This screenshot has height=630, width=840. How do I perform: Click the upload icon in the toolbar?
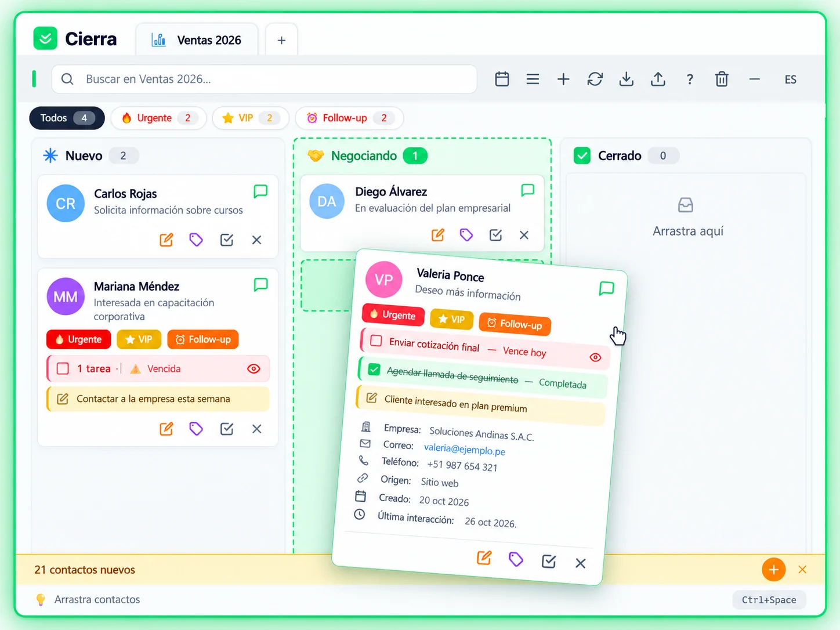point(658,79)
